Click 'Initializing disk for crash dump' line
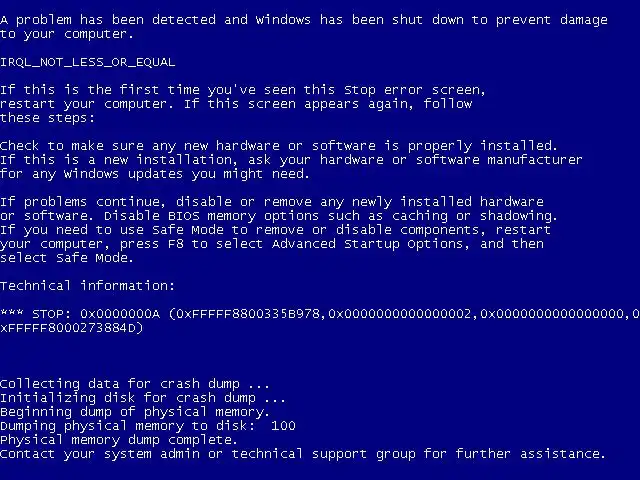Screen dimensions: 640x480 [143, 398]
